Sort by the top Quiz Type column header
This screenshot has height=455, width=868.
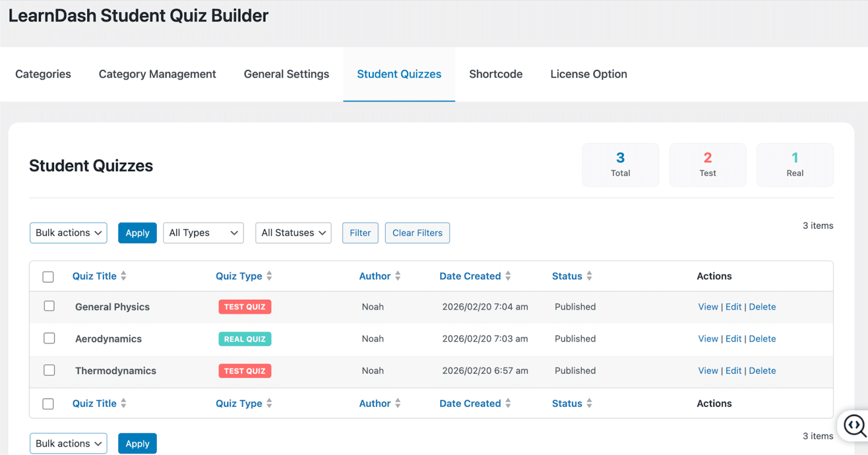click(x=239, y=276)
